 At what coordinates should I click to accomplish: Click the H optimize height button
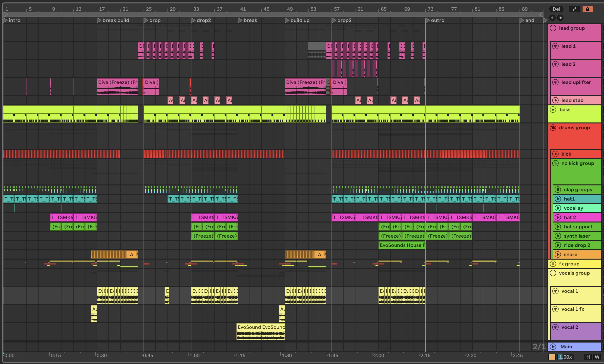(x=588, y=357)
